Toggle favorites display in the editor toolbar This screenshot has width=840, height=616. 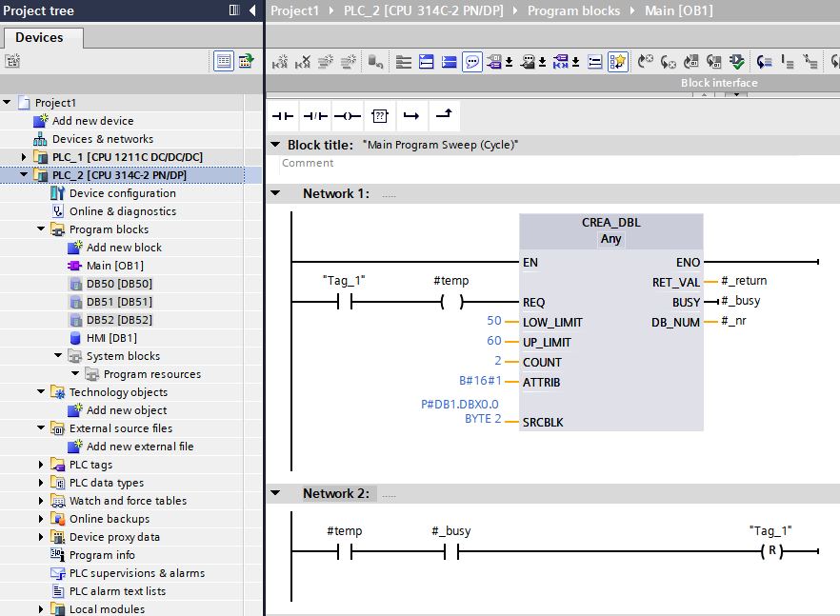[x=618, y=62]
